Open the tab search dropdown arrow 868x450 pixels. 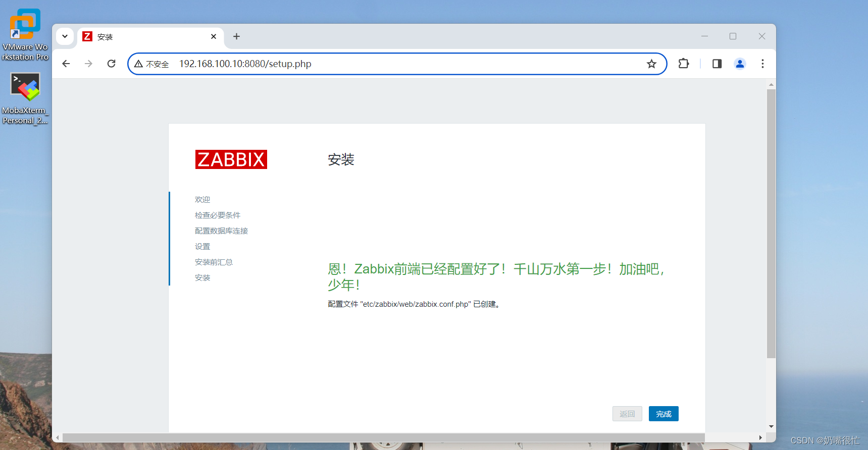click(x=65, y=36)
